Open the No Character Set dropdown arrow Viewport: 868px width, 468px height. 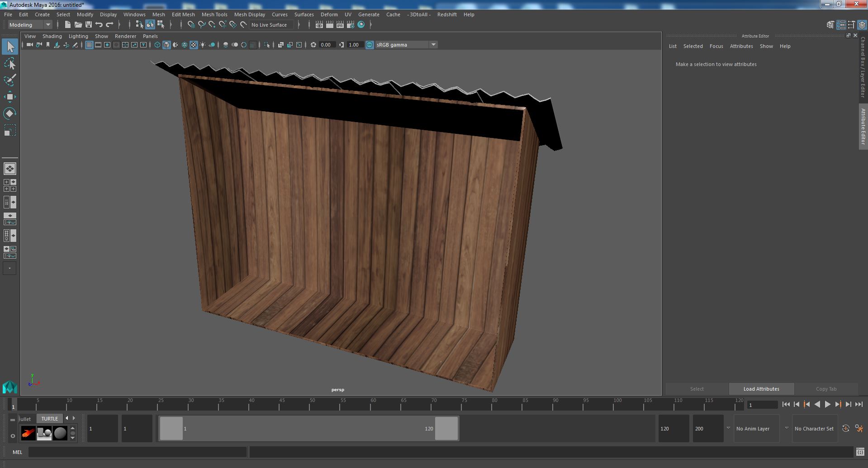(x=787, y=428)
